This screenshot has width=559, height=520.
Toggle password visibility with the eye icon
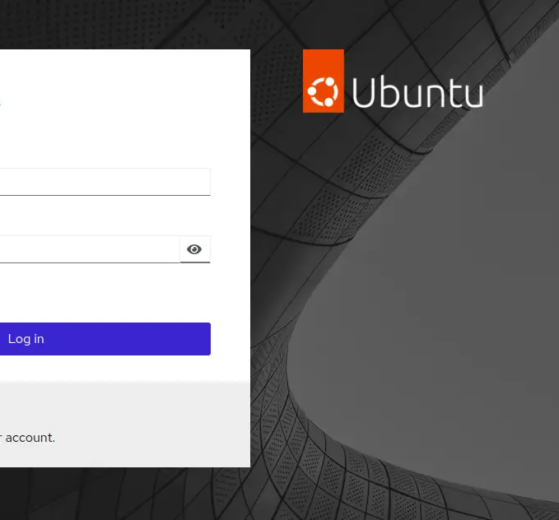coord(195,249)
